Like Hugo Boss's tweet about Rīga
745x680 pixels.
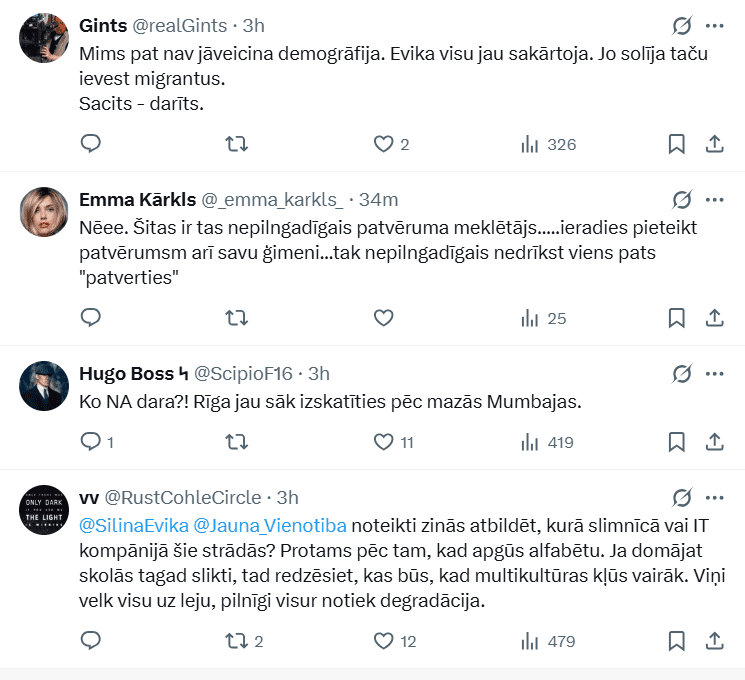point(383,441)
